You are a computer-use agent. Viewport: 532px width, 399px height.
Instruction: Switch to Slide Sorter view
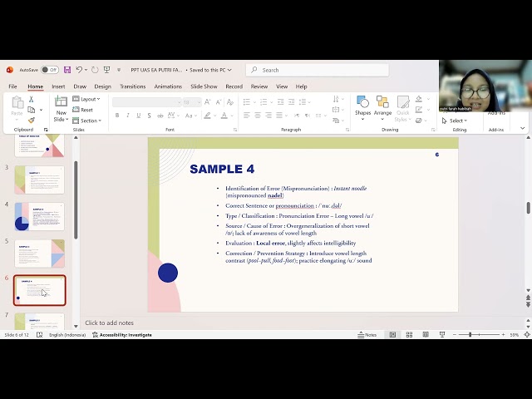[x=409, y=335]
